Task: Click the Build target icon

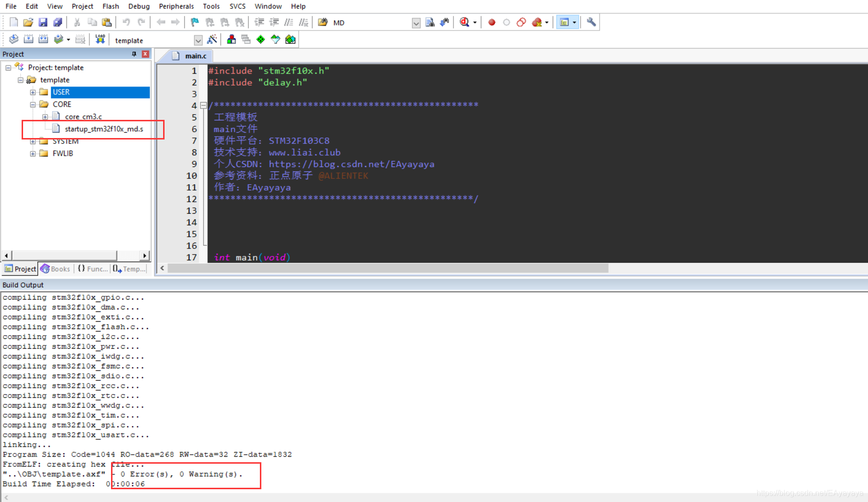Action: (28, 39)
